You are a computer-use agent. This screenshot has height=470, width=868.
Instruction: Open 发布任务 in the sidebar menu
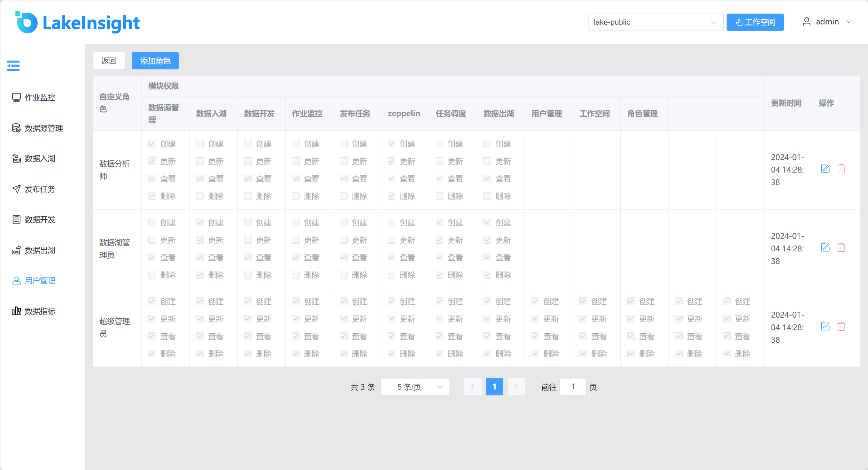tap(40, 189)
